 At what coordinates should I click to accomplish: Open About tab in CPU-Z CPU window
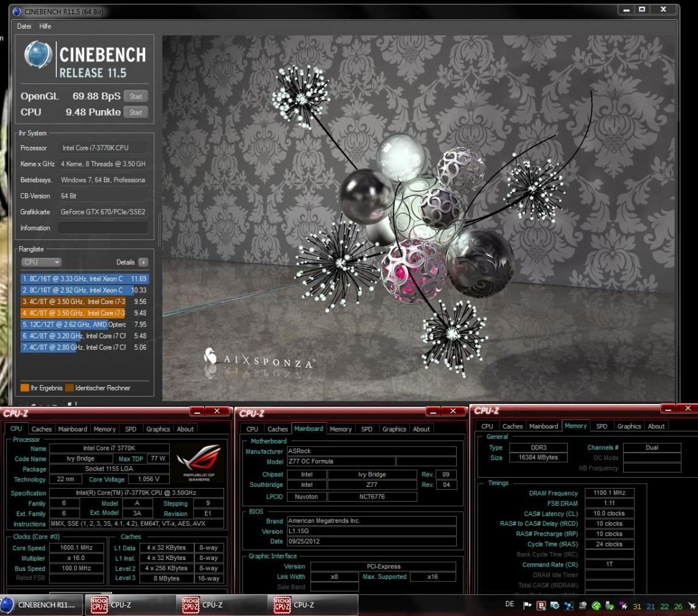pos(185,429)
